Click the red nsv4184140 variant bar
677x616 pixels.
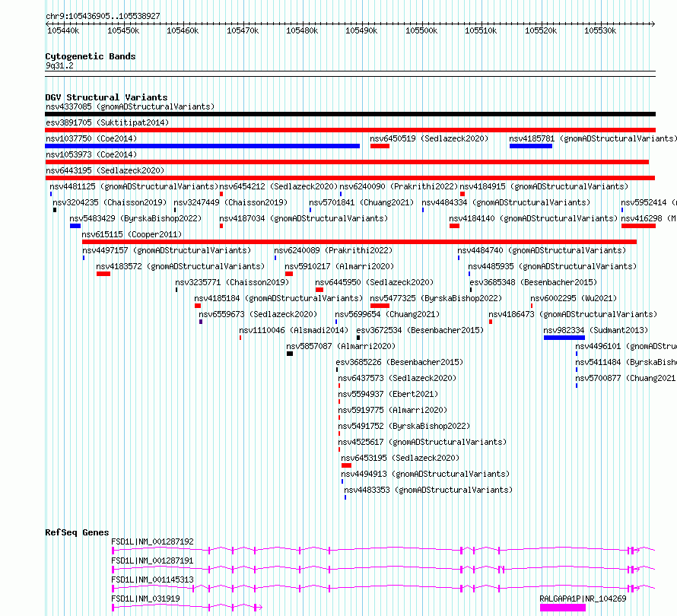pos(454,226)
